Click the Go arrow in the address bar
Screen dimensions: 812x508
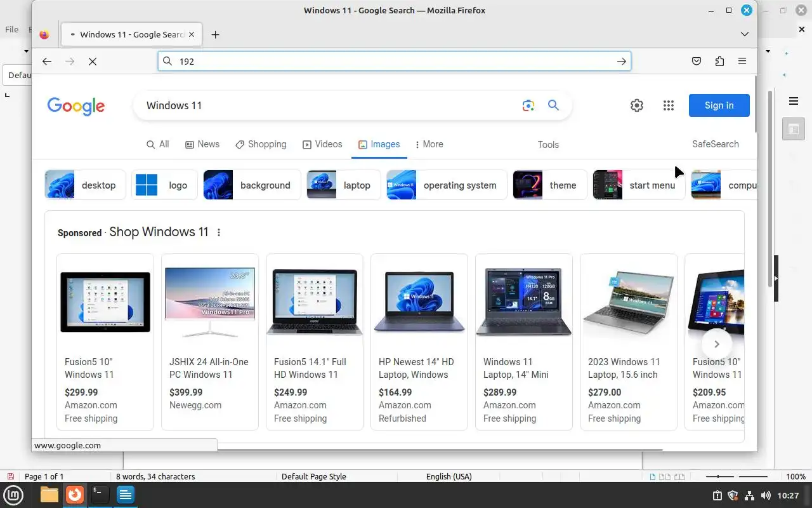(x=621, y=61)
